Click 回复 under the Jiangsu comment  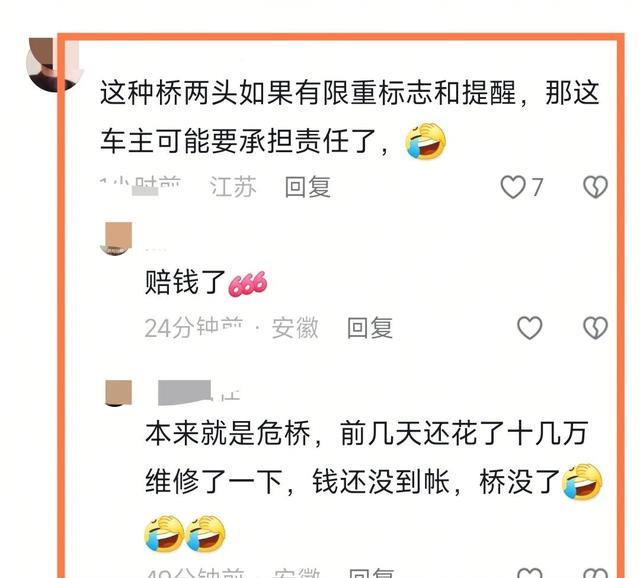point(307,187)
